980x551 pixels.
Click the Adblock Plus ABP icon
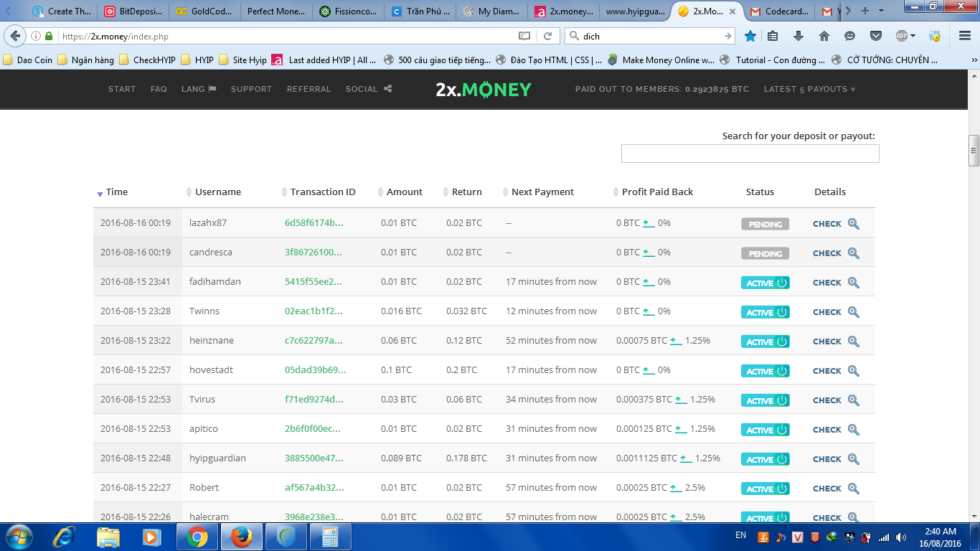coord(903,36)
